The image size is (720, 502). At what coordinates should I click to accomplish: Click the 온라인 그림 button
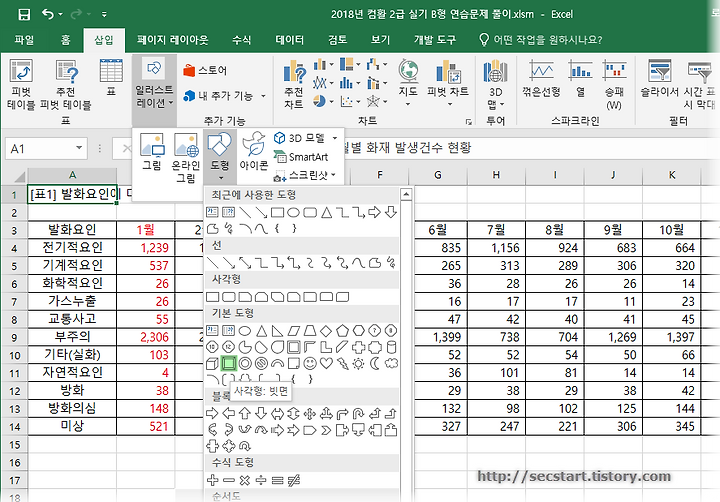pos(186,158)
